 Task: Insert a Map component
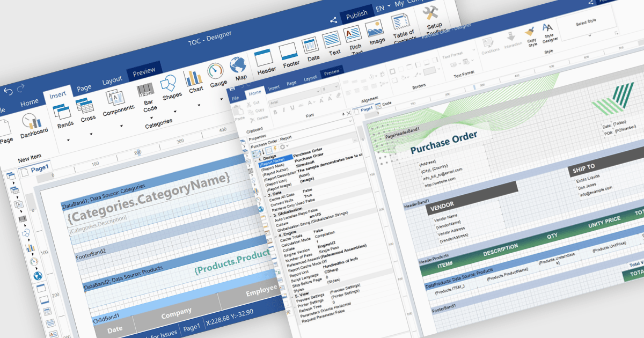coord(238,65)
